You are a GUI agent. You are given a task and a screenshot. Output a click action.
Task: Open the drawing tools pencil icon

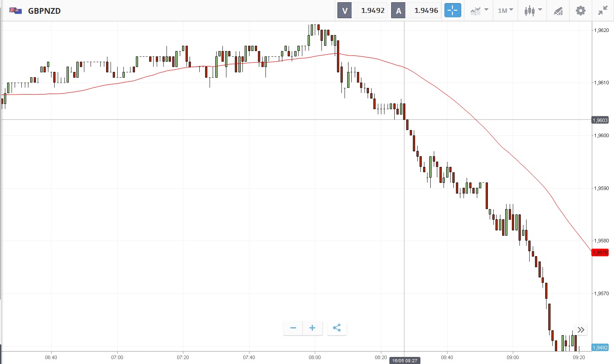(x=558, y=11)
